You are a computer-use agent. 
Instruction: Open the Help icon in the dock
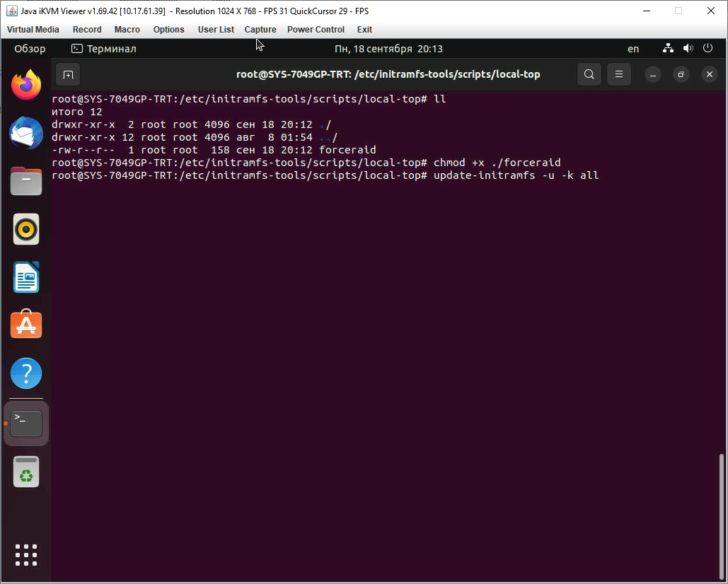click(x=26, y=373)
